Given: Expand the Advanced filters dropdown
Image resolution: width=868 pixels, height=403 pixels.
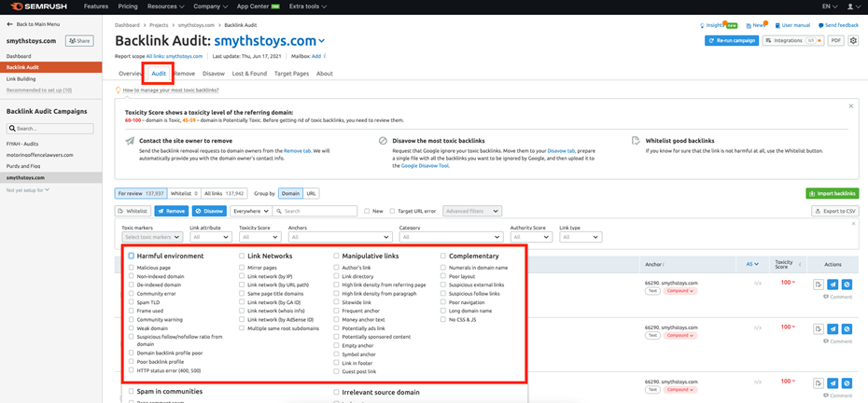Looking at the screenshot, I should [x=472, y=211].
